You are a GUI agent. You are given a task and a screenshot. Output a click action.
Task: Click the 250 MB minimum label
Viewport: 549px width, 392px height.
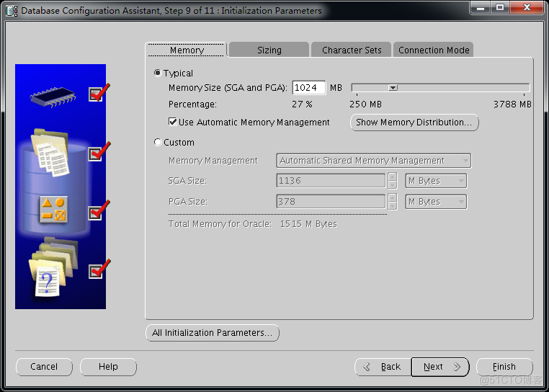tap(365, 104)
